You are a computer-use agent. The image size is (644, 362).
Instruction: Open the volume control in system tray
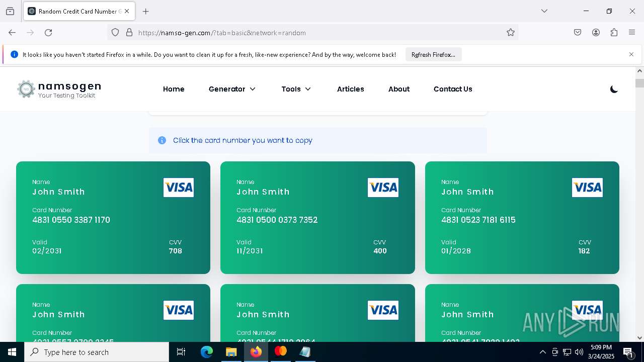tap(579, 352)
